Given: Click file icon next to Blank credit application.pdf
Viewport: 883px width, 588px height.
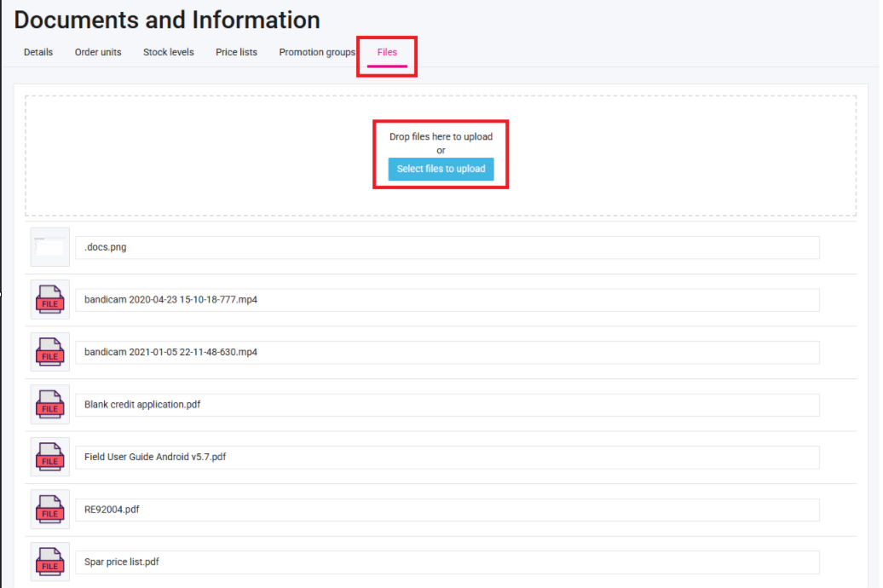Looking at the screenshot, I should tap(49, 405).
